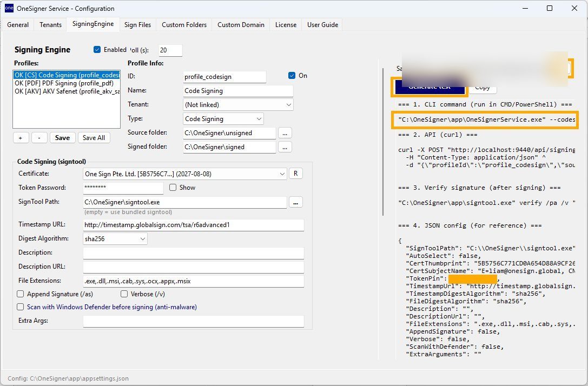Click the Description URL field
The height and width of the screenshot is (386, 588).
194,267
